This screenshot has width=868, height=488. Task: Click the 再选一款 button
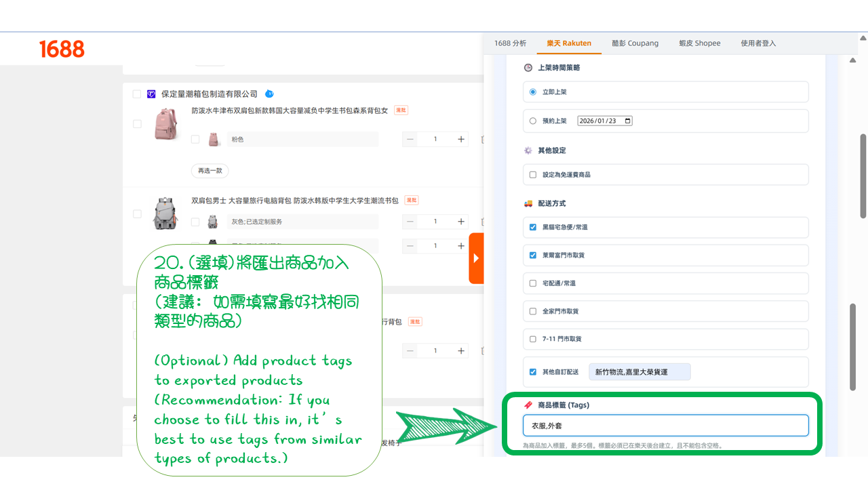pyautogui.click(x=210, y=171)
